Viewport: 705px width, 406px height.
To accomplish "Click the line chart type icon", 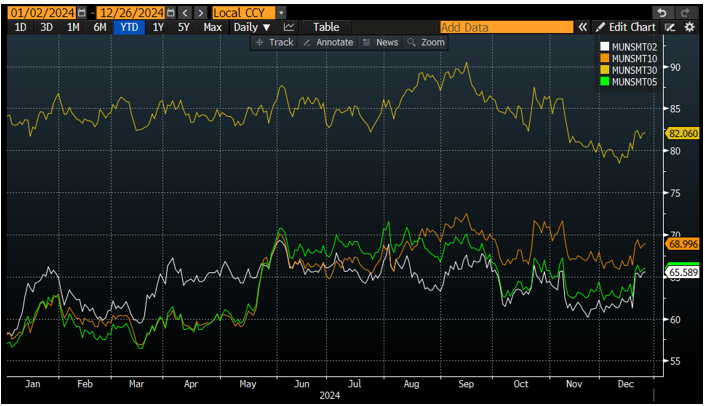I will [289, 27].
